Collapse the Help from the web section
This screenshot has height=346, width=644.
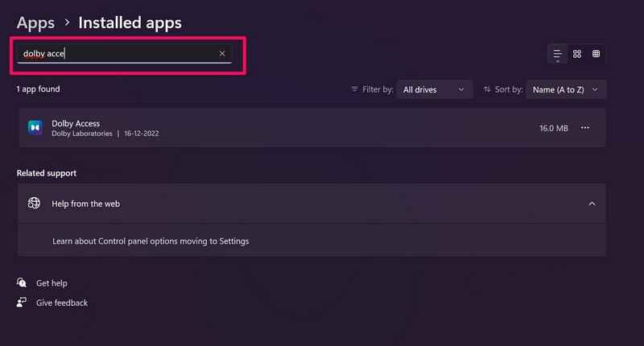(592, 204)
